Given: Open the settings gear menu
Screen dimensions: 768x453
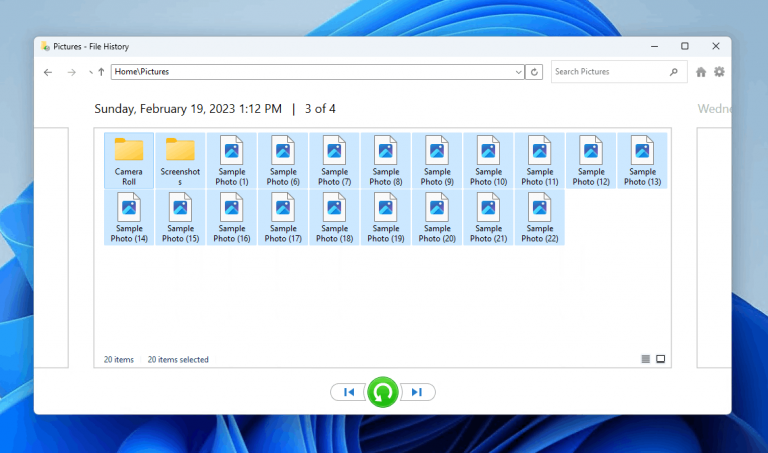Looking at the screenshot, I should tap(719, 72).
